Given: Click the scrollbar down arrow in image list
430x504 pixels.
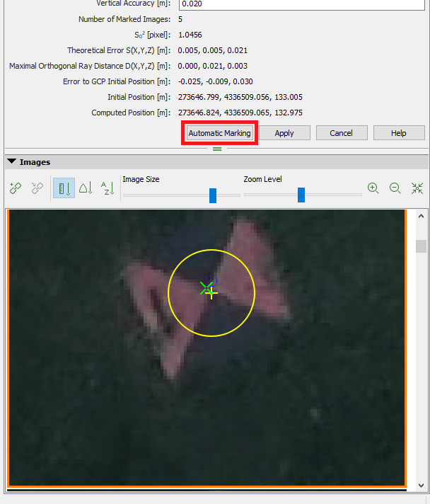Looking at the screenshot, I should 422,485.
